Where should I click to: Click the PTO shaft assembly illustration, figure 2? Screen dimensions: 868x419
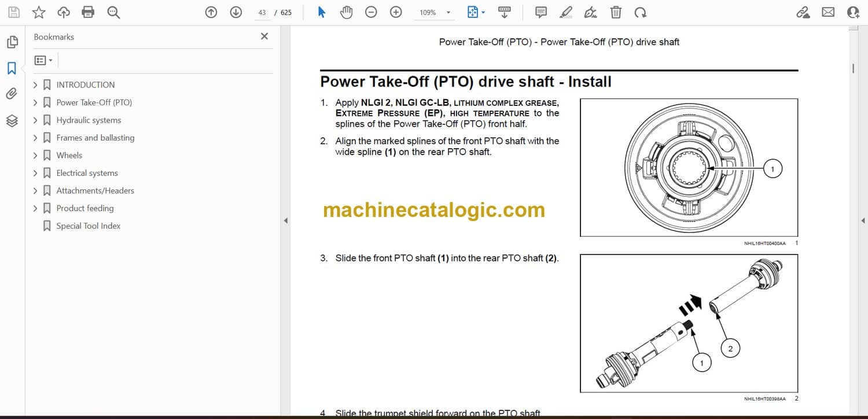689,323
